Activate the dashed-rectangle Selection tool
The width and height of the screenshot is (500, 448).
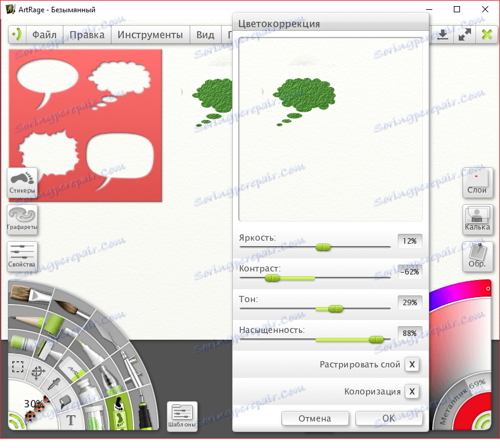click(x=17, y=366)
